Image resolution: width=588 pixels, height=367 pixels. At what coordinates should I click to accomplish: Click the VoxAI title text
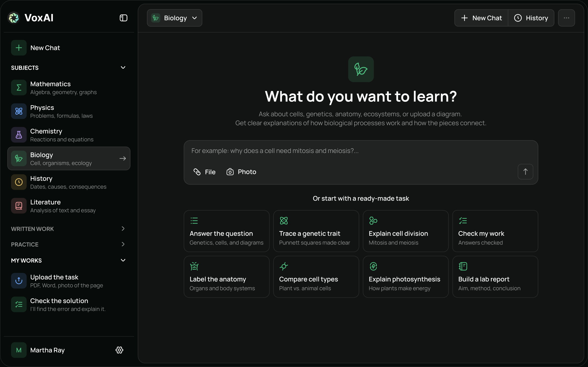coord(39,18)
